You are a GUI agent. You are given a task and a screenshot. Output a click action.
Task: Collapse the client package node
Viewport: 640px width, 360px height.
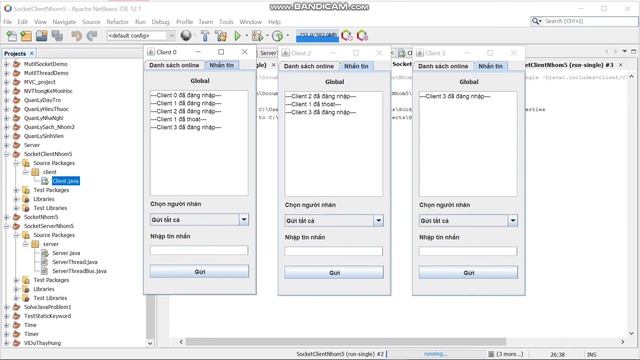tap(25, 172)
